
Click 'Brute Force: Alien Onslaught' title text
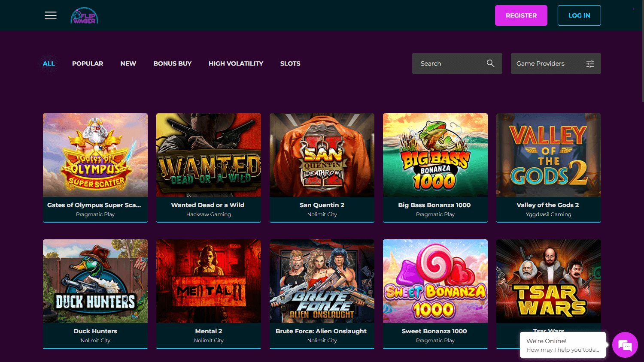[321, 331]
